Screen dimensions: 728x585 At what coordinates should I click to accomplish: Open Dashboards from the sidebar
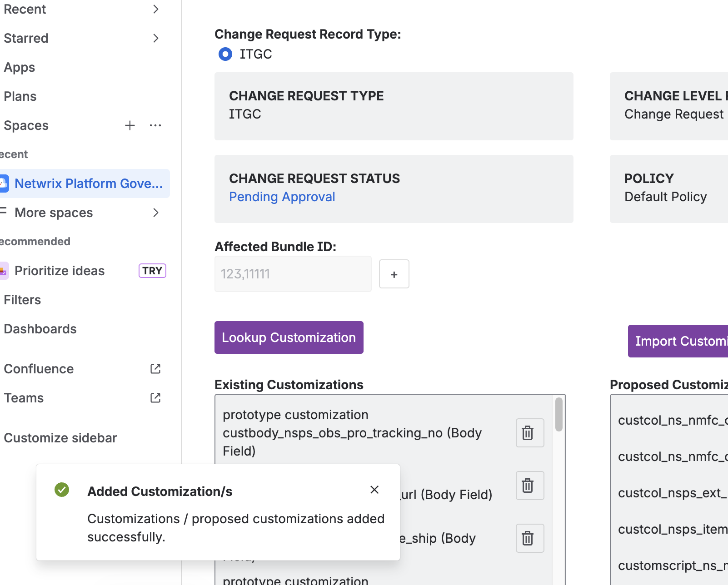click(x=40, y=329)
